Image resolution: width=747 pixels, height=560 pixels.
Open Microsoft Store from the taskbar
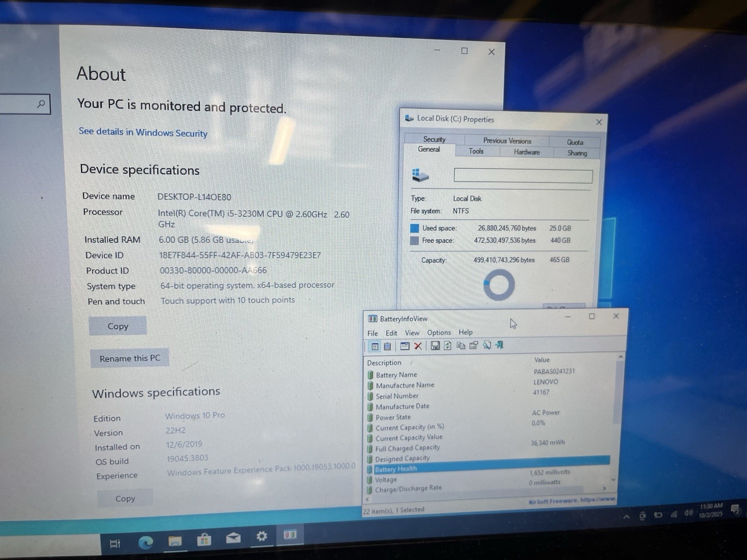204,539
